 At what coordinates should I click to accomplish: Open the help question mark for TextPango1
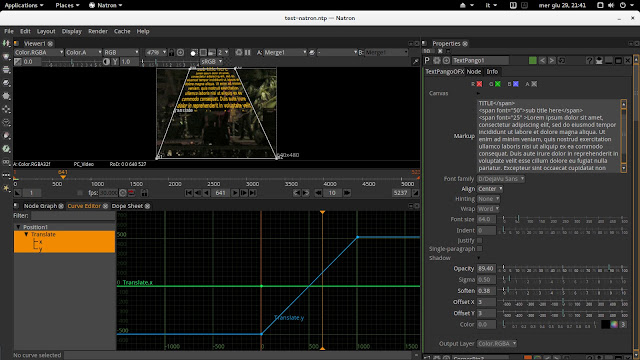tap(589, 60)
